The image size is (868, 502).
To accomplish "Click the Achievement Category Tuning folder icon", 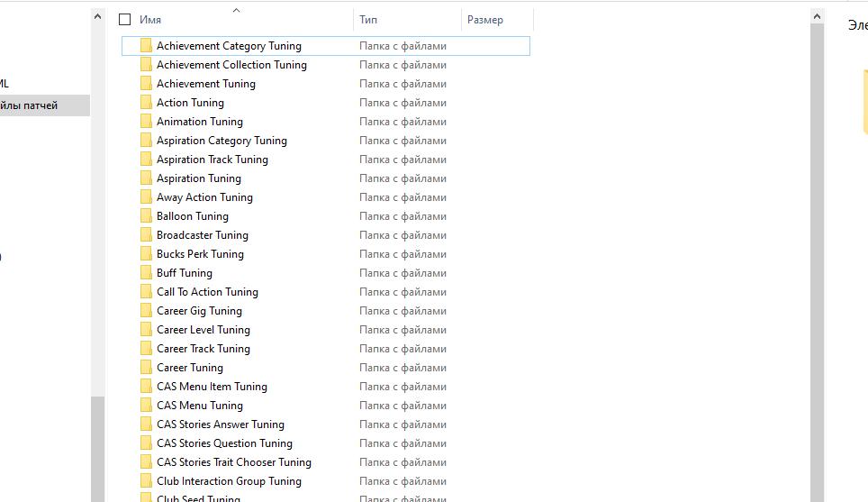I will pyautogui.click(x=146, y=46).
